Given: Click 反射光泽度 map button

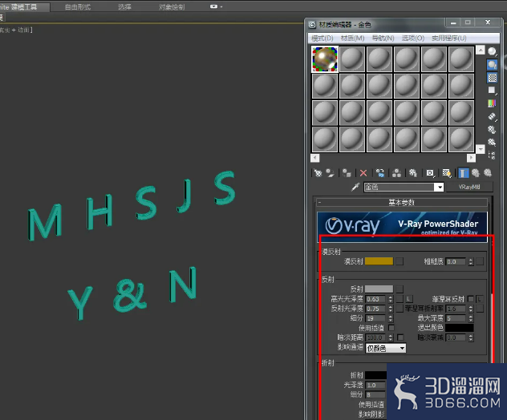Looking at the screenshot, I should click(x=400, y=309).
